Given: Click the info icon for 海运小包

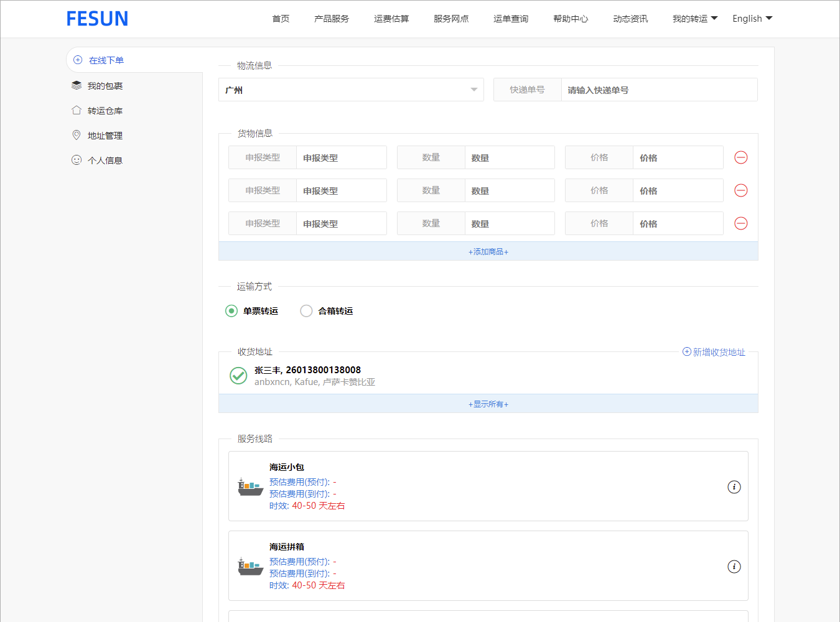Looking at the screenshot, I should 734,487.
